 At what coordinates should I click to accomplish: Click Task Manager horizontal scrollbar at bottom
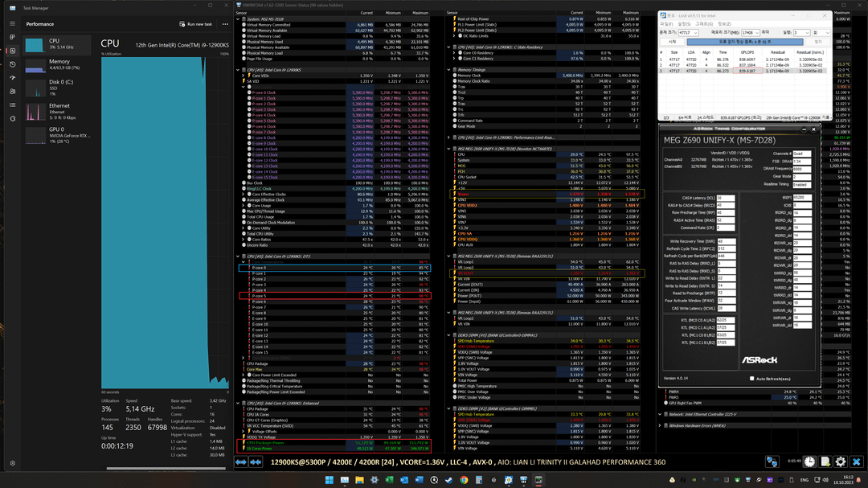[166, 469]
